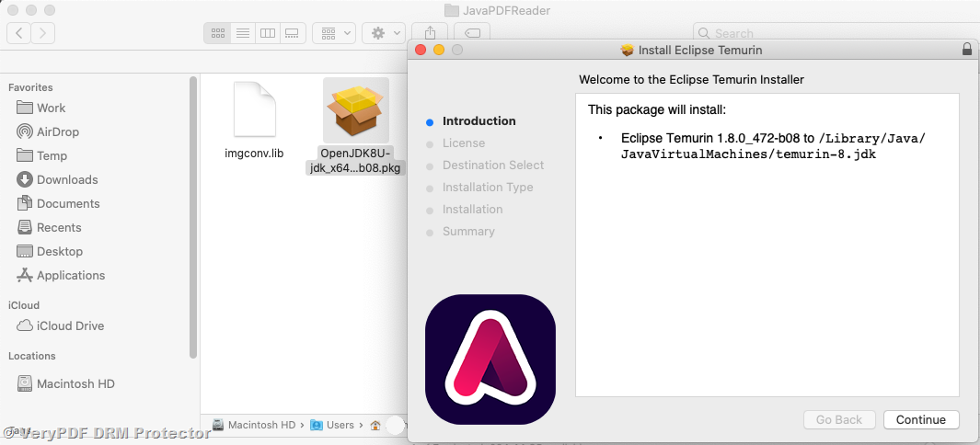This screenshot has height=445, width=980.
Task: Open Applications from Favorites sidebar
Action: click(x=70, y=275)
